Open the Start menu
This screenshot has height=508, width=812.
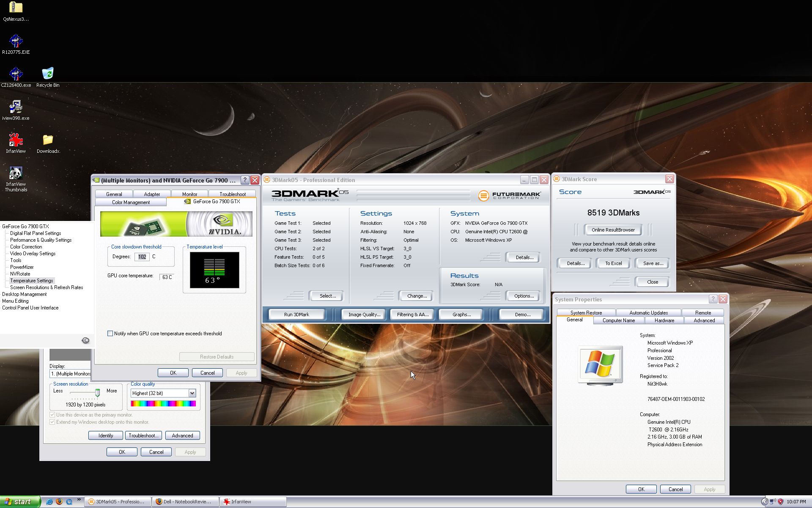pyautogui.click(x=20, y=502)
